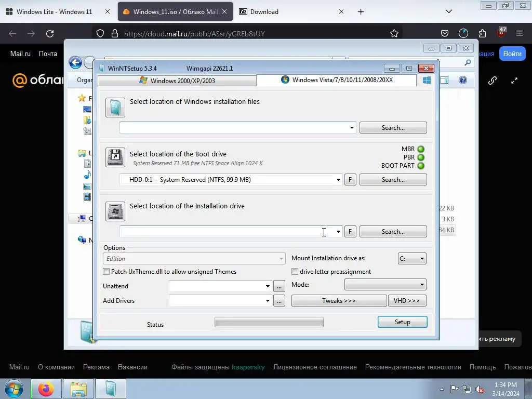Expand the Boot drive HDD-0:1 dropdown
Image resolution: width=532 pixels, height=399 pixels.
click(x=338, y=179)
